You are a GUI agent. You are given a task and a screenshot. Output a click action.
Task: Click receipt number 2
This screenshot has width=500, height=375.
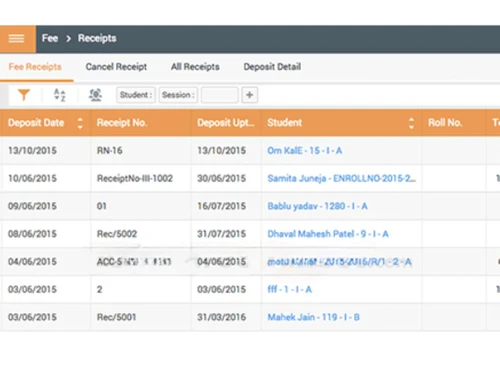99,289
